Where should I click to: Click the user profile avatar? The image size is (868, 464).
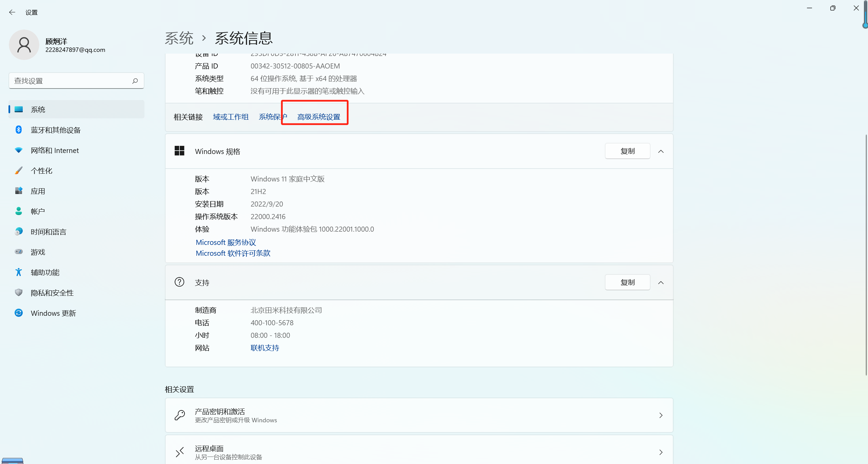tap(24, 45)
